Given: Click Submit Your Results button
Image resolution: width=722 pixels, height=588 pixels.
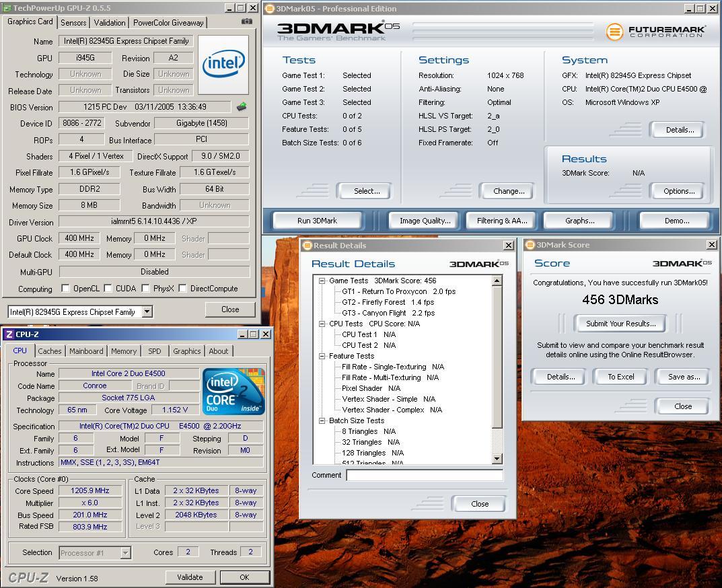Looking at the screenshot, I should click(620, 324).
